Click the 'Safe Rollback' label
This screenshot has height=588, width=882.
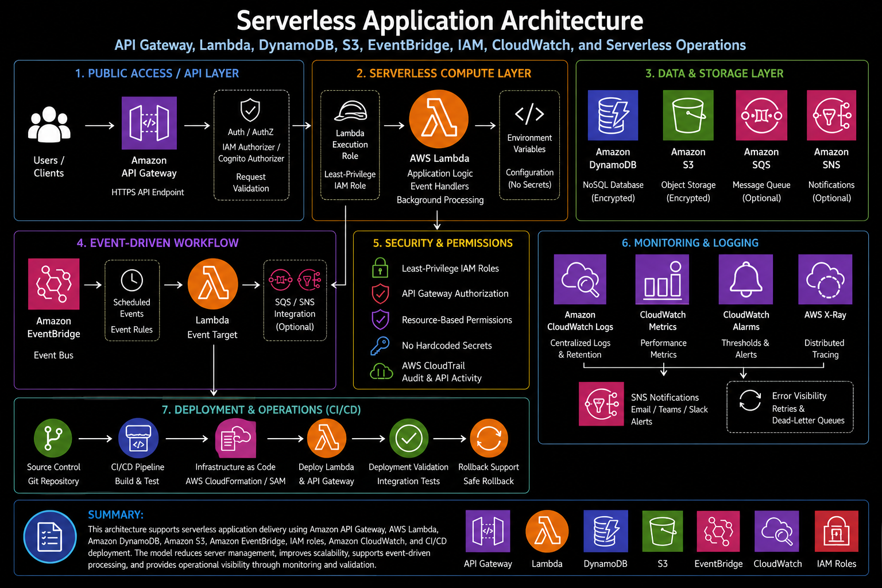[489, 481]
